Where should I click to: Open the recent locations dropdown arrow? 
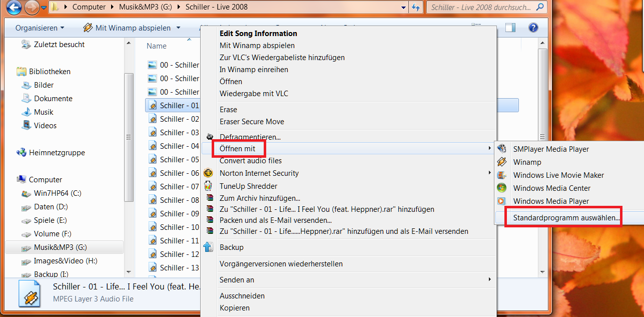click(44, 8)
